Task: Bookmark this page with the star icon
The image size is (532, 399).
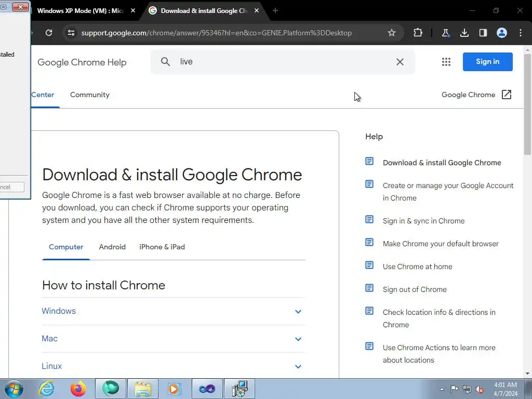Action: pyautogui.click(x=392, y=33)
